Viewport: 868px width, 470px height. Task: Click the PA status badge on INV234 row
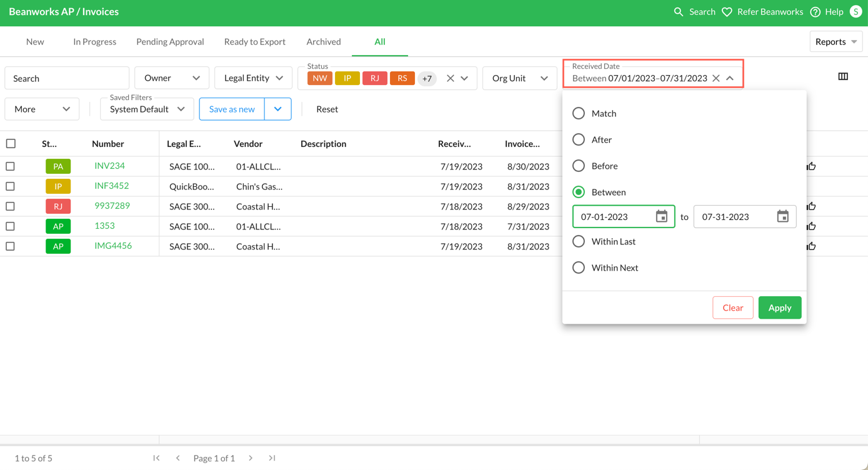pos(58,166)
